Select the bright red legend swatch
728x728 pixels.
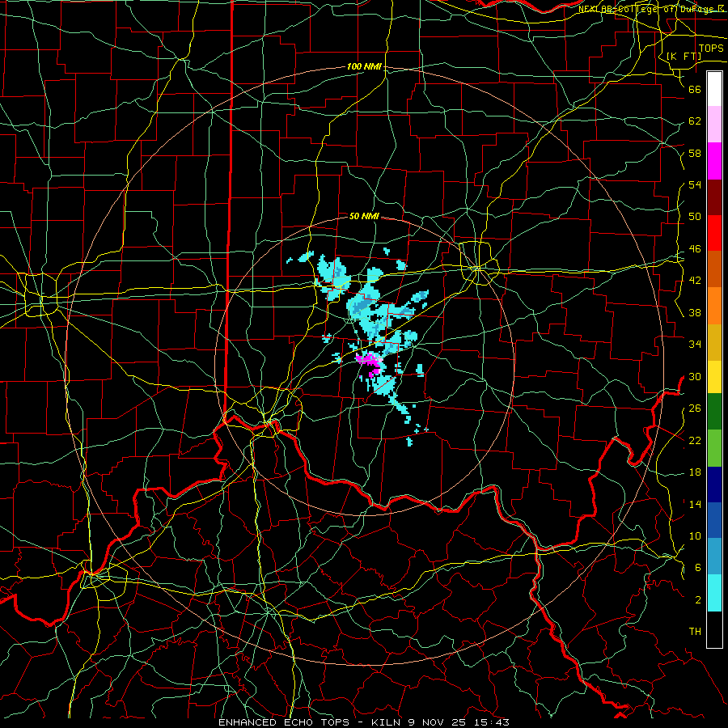[714, 233]
